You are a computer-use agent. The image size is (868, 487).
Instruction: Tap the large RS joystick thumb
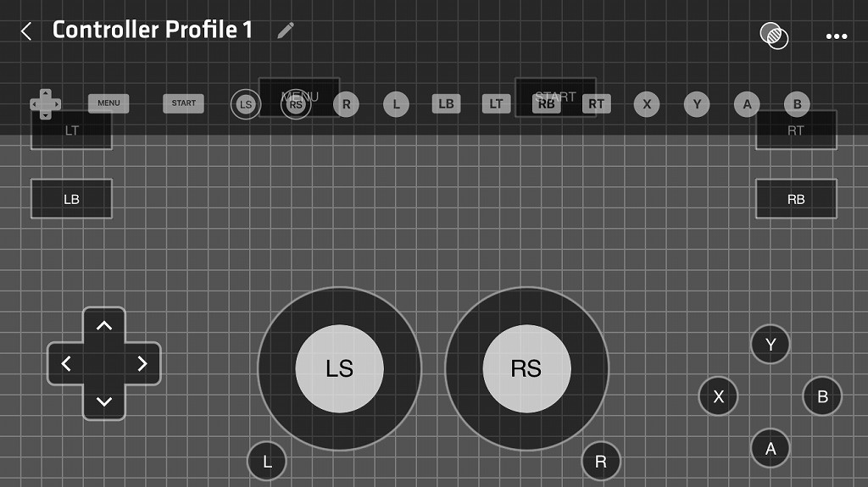[526, 368]
